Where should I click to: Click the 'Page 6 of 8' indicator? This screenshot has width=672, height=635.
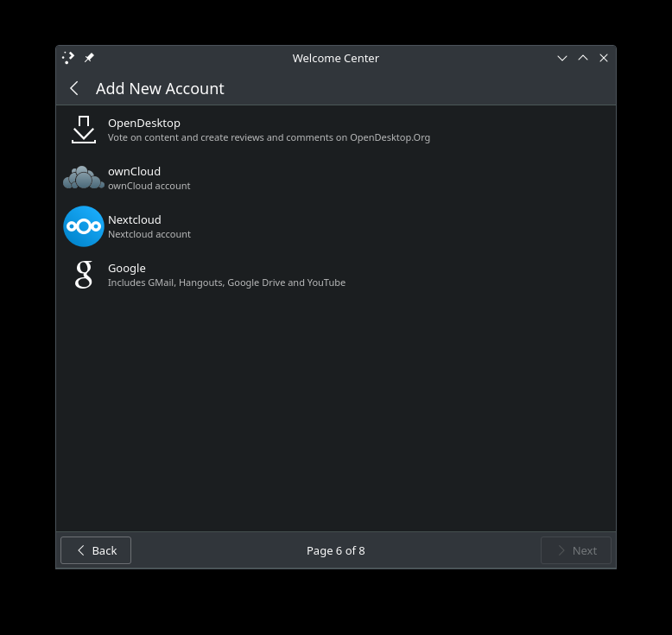click(336, 550)
